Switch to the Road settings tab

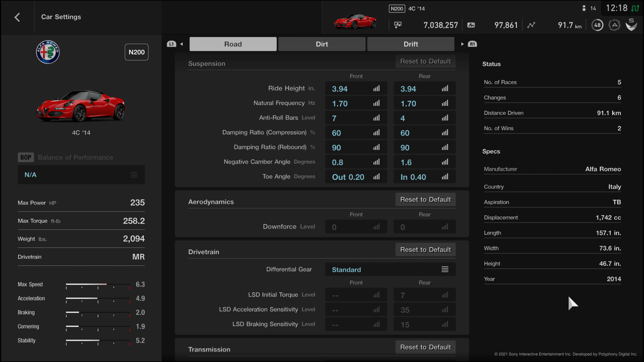pos(233,44)
